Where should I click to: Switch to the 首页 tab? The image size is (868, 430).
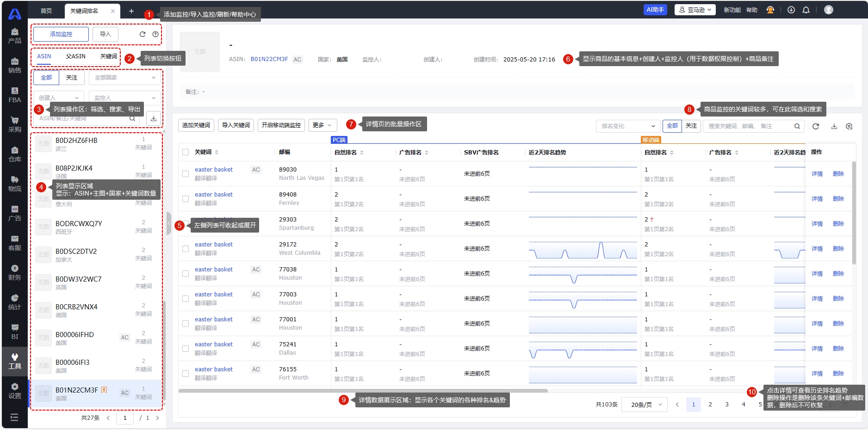pyautogui.click(x=46, y=11)
